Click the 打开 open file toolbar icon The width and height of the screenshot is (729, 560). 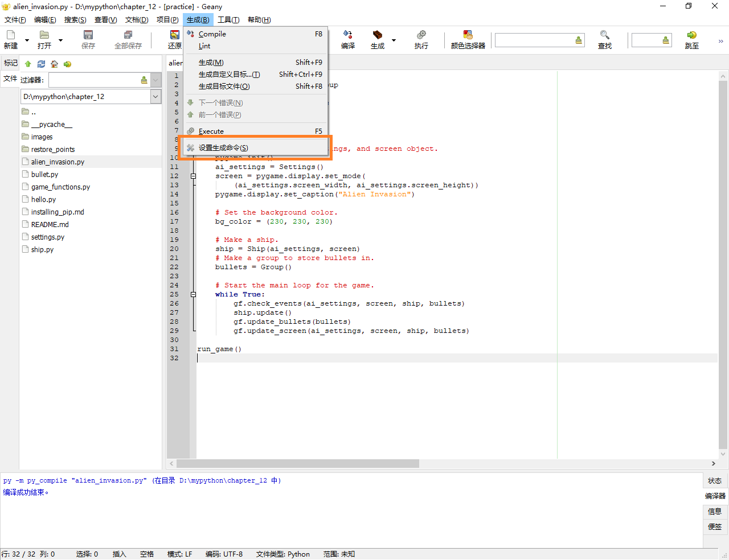[x=44, y=35]
